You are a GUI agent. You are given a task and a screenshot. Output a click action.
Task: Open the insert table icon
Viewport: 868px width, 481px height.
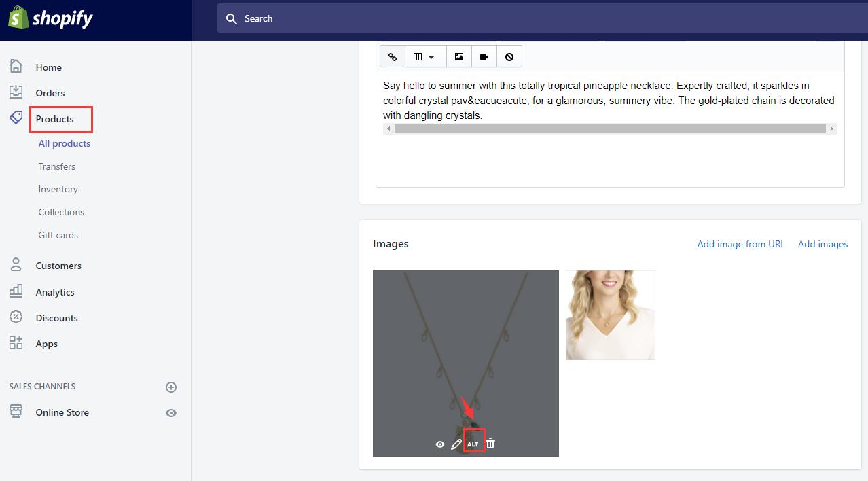(x=417, y=56)
